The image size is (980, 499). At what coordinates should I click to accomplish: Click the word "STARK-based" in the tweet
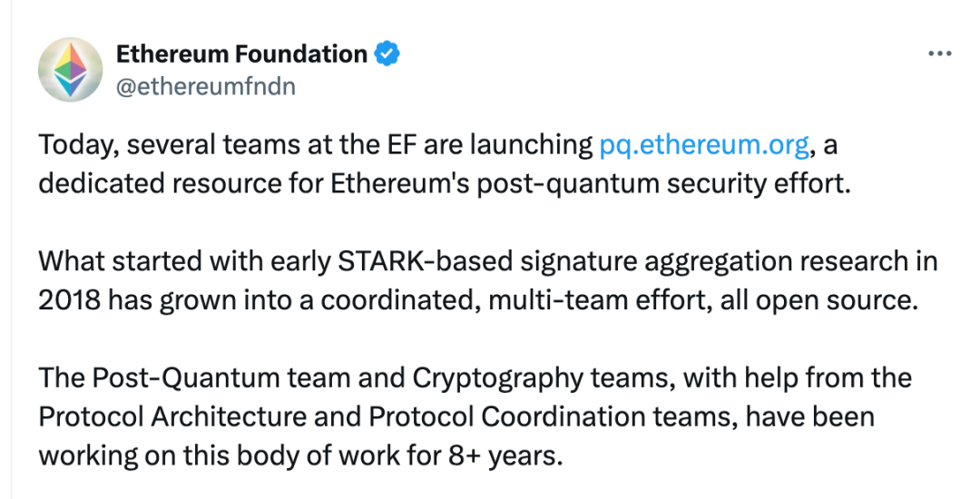pos(390,263)
